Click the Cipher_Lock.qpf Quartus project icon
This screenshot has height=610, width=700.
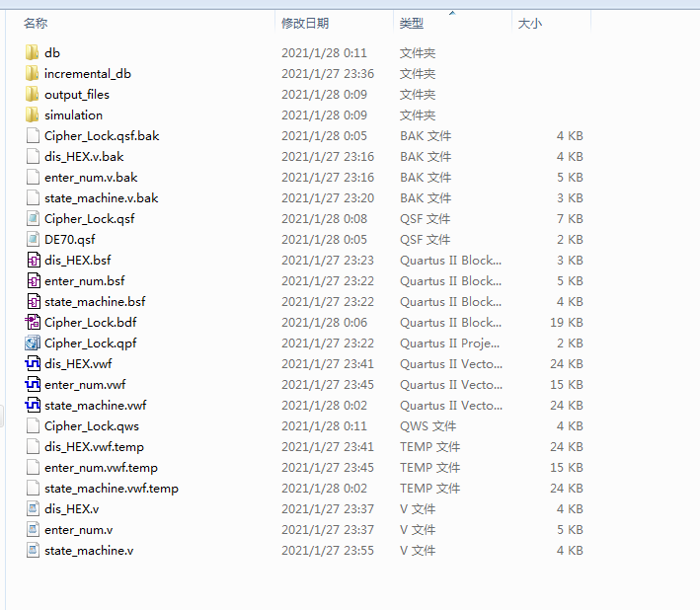coord(33,343)
